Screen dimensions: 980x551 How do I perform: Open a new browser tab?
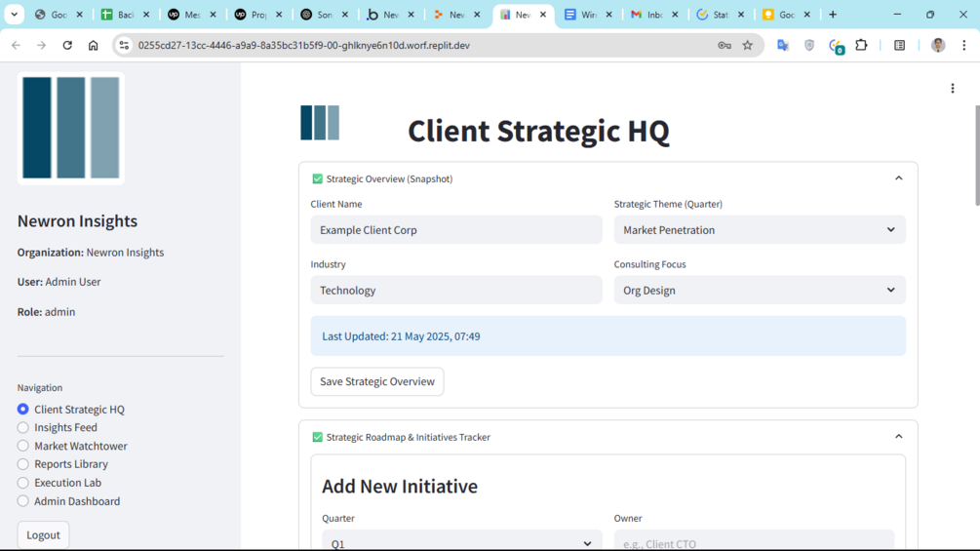click(x=833, y=15)
